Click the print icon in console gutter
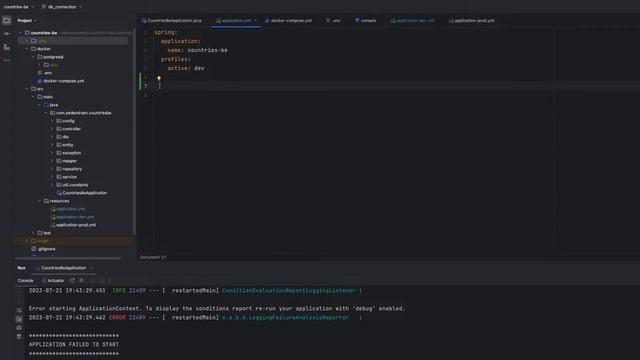This screenshot has height=360, width=640. pyautogui.click(x=19, y=328)
